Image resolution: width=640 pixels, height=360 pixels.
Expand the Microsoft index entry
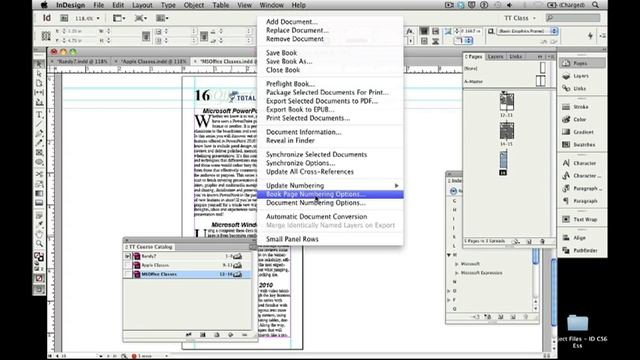[x=457, y=264]
